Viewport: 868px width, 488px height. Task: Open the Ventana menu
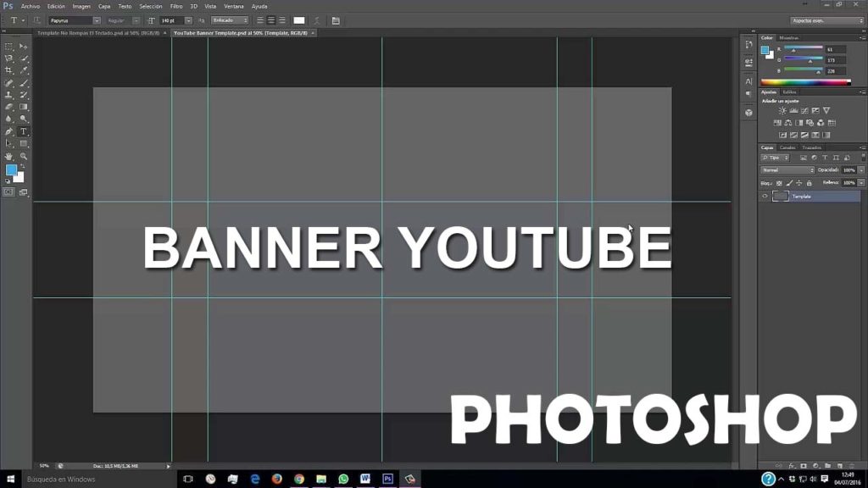[x=234, y=7]
